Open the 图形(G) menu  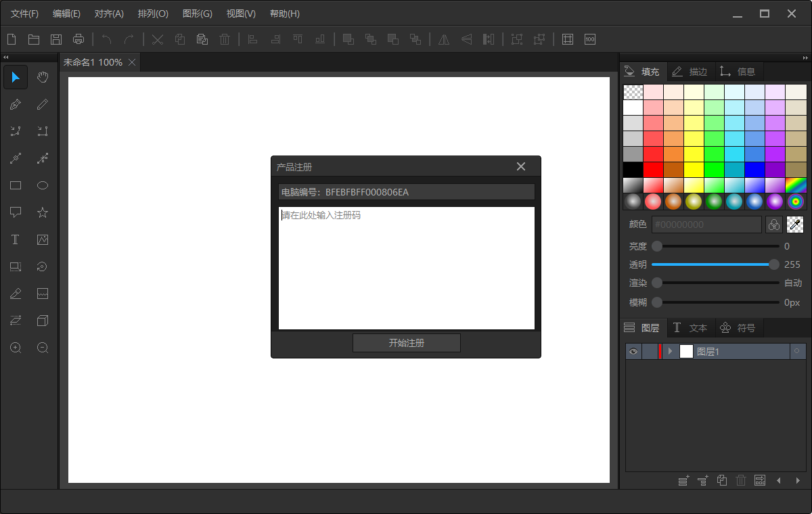point(197,14)
